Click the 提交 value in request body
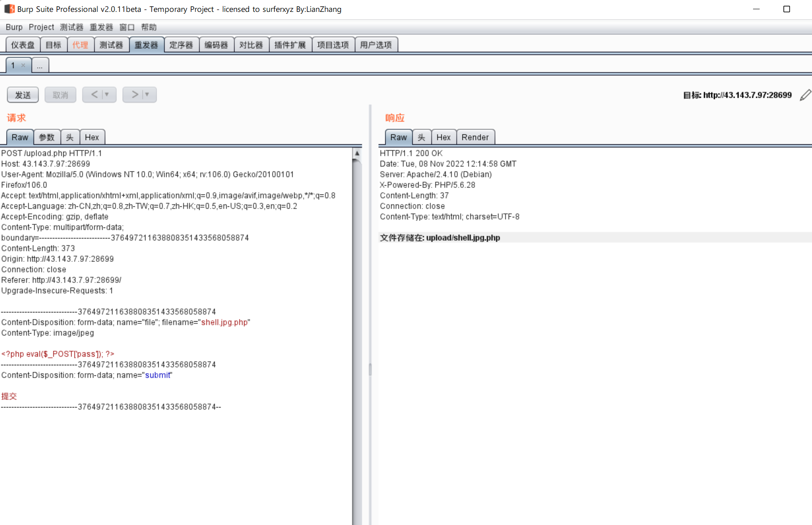The width and height of the screenshot is (812, 525). click(9, 397)
